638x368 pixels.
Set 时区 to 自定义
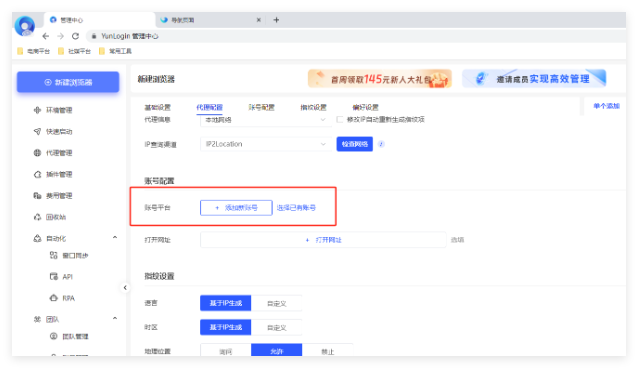click(277, 327)
